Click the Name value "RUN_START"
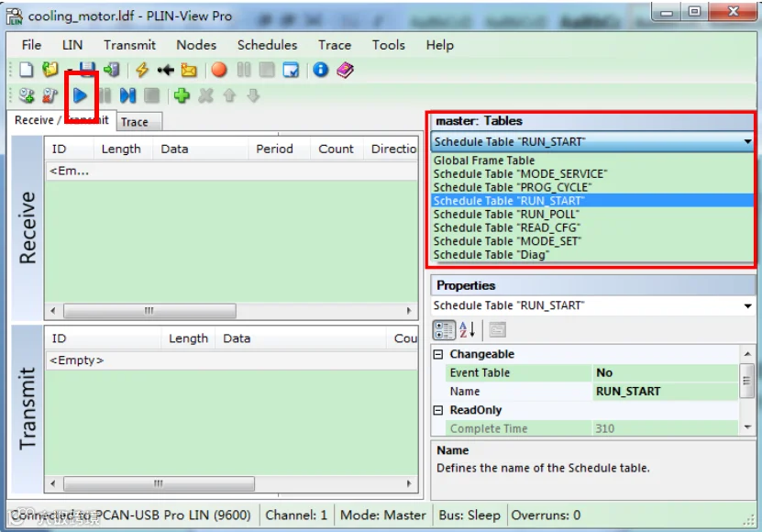 coord(665,392)
